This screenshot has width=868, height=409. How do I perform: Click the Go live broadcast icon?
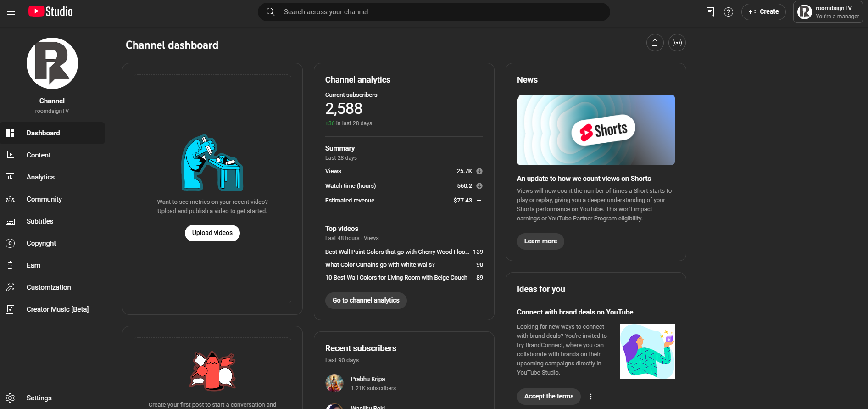coord(677,43)
